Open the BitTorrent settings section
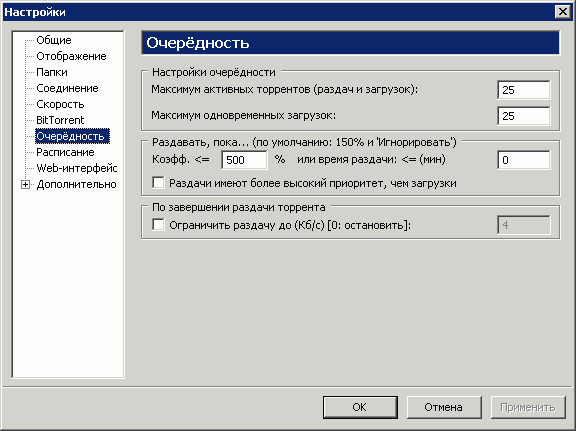Screen dimensions: 576x431 click(60, 120)
